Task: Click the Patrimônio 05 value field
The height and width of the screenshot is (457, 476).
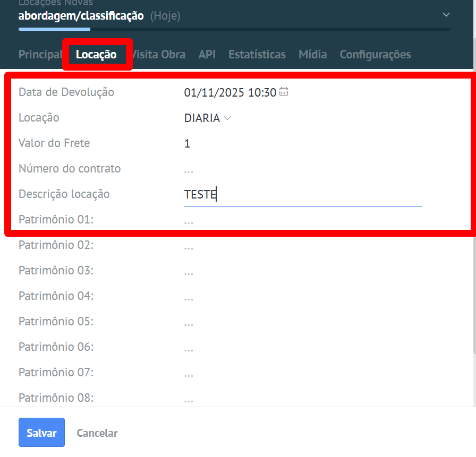Action: 189,322
